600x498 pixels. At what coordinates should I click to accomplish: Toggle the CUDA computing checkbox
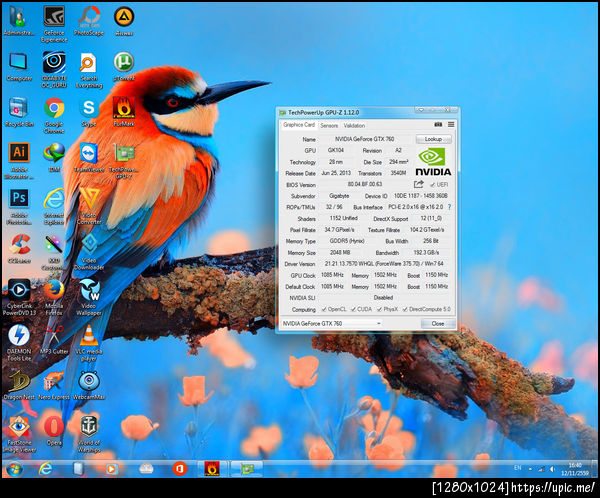pyautogui.click(x=353, y=309)
